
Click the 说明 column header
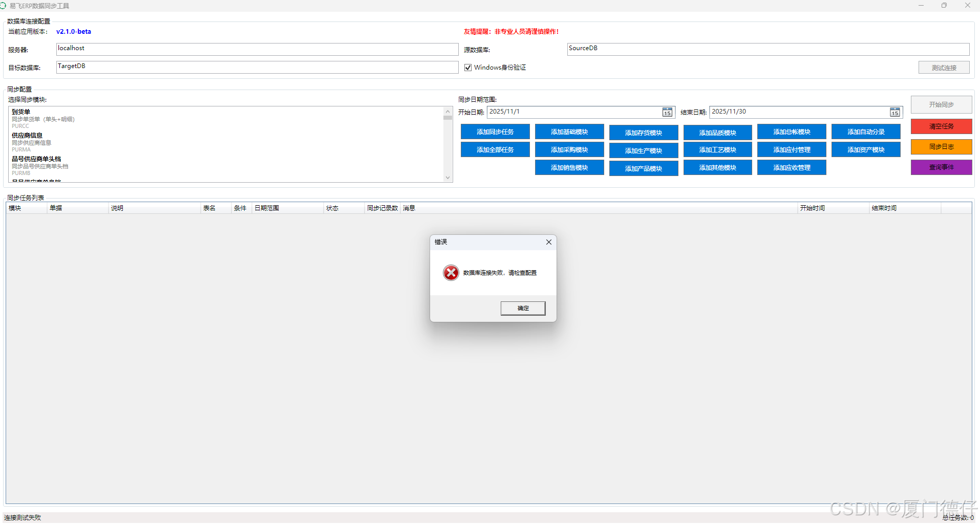click(x=155, y=208)
